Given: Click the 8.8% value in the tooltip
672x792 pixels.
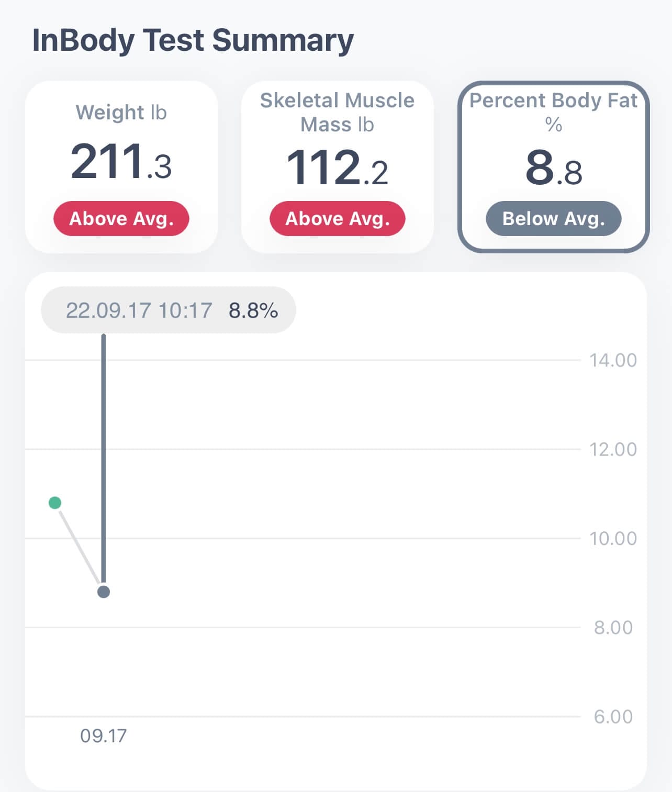Looking at the screenshot, I should pyautogui.click(x=253, y=310).
